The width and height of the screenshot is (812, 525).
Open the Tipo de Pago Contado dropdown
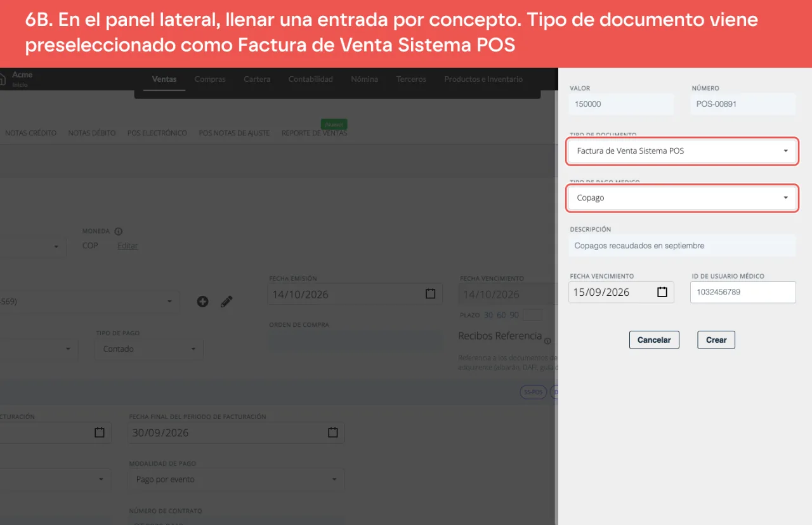click(149, 349)
